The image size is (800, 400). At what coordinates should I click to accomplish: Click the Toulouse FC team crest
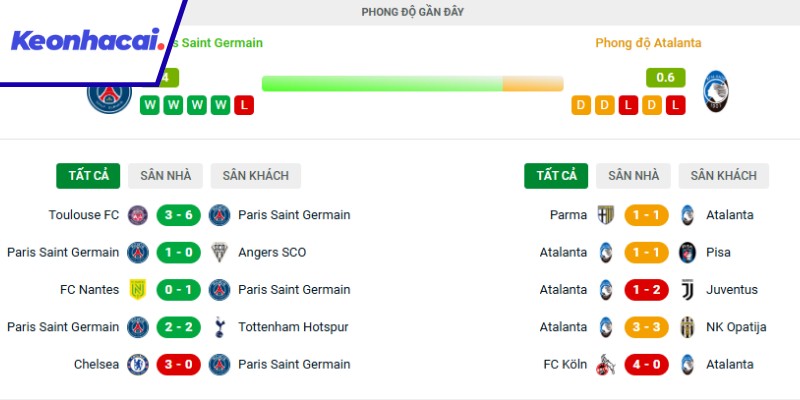point(138,215)
